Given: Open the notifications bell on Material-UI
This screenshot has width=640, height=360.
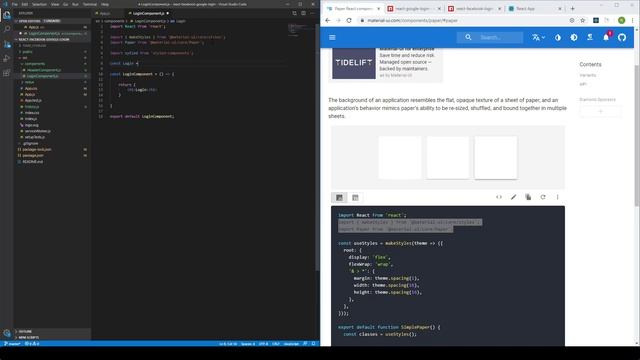Looking at the screenshot, I should pyautogui.click(x=606, y=37).
